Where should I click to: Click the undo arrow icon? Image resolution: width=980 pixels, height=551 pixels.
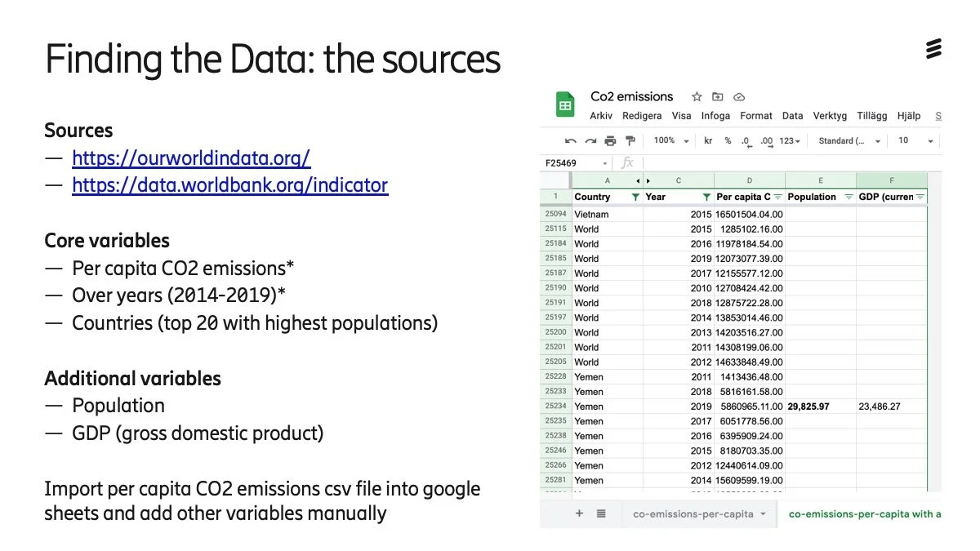[x=571, y=140]
